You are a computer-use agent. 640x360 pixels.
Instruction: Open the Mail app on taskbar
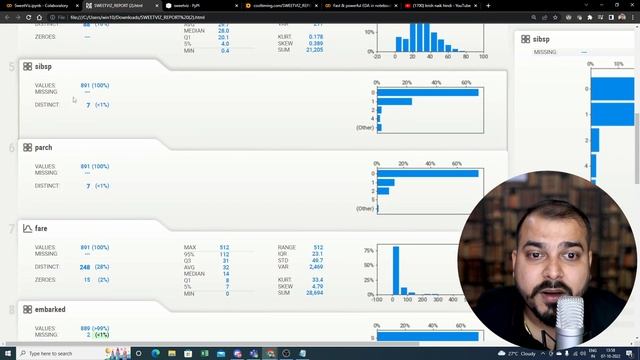tap(221, 353)
